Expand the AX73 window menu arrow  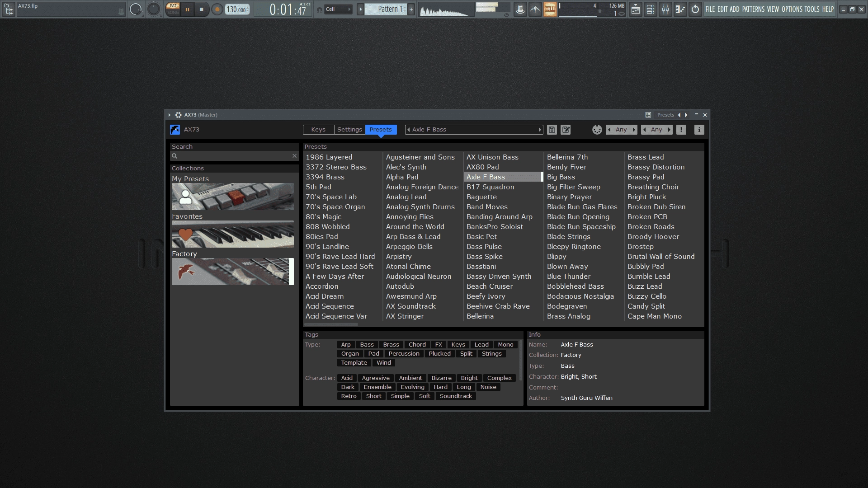point(170,115)
